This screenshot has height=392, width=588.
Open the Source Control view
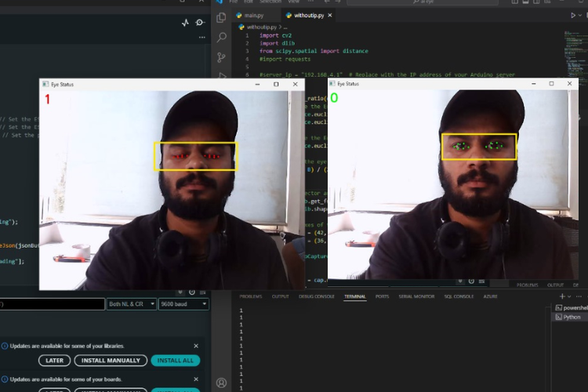222,57
